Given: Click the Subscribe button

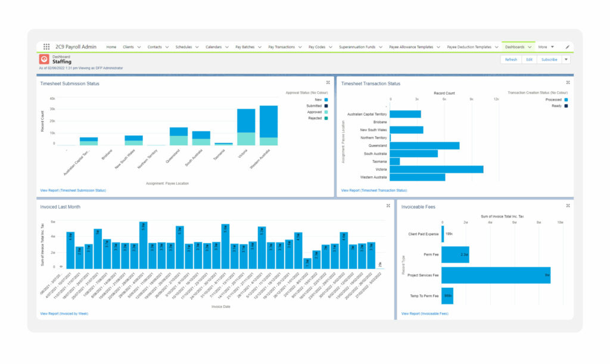Looking at the screenshot, I should pyautogui.click(x=549, y=60).
